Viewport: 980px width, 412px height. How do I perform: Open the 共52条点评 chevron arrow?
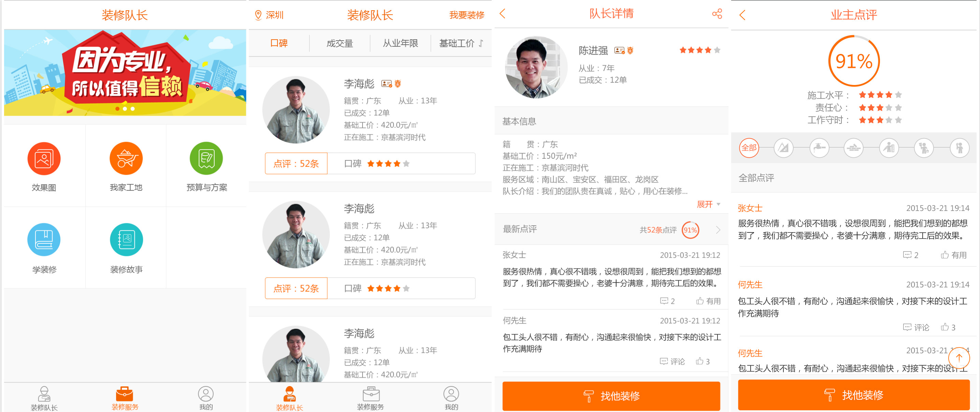point(718,229)
